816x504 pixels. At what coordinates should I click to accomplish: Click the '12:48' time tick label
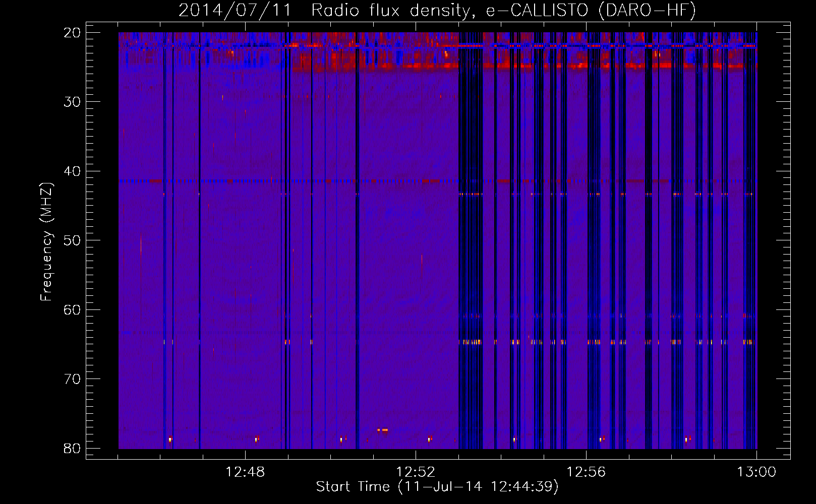(x=245, y=472)
